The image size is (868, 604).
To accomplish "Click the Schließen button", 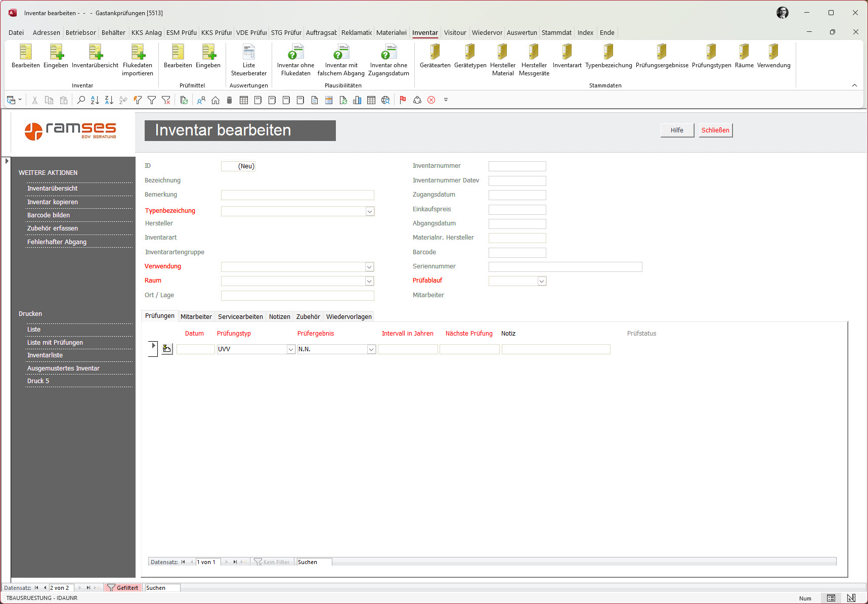I will pyautogui.click(x=715, y=130).
